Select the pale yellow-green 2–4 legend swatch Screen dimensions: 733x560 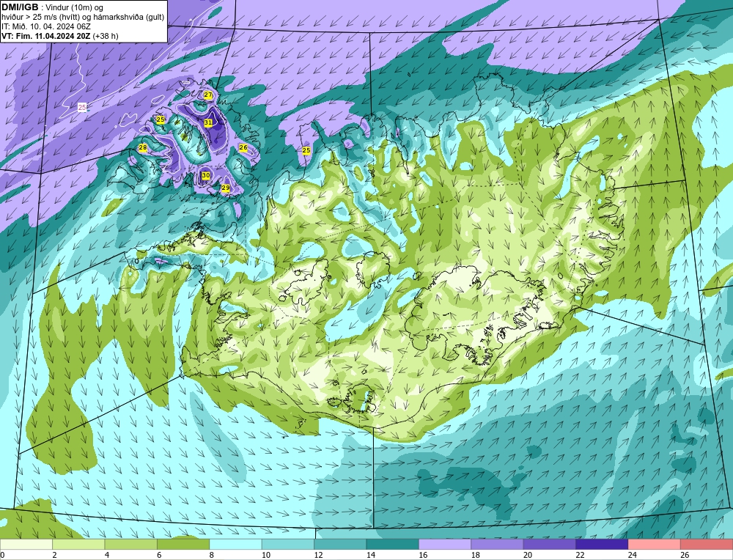78,544
